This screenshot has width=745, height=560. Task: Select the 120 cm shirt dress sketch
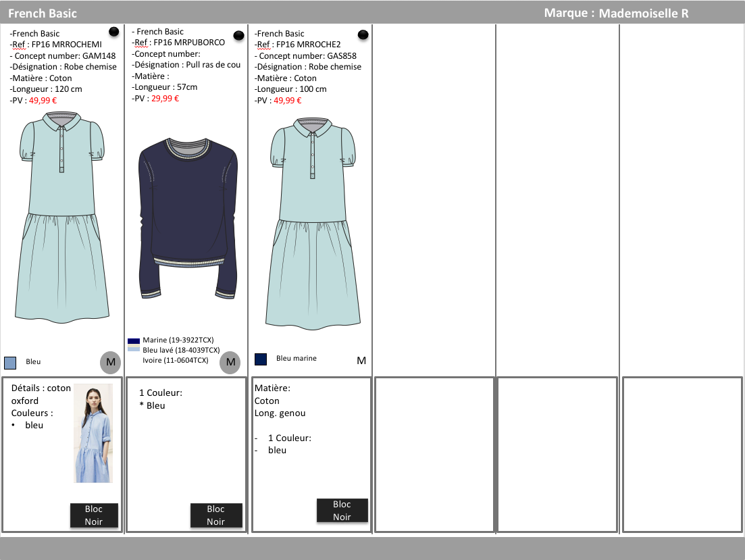62,218
